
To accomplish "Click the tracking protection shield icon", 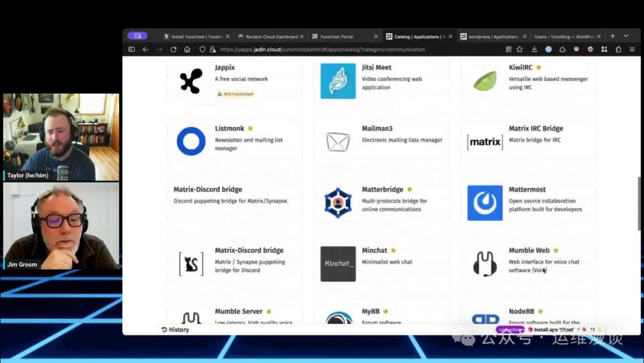I will tap(202, 50).
